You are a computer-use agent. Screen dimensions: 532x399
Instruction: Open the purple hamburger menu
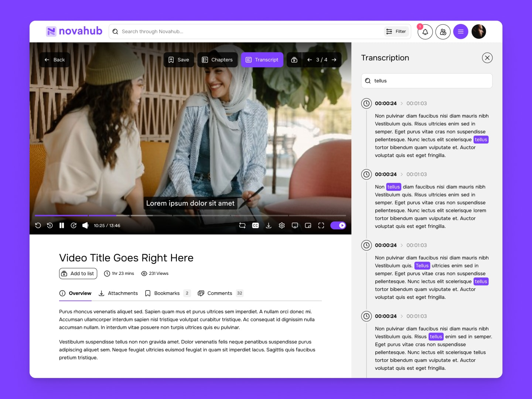[x=461, y=32]
